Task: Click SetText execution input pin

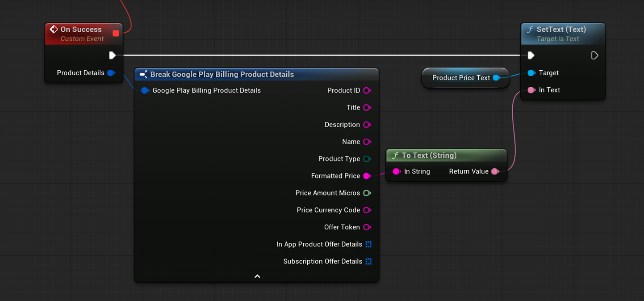Action: [x=531, y=55]
